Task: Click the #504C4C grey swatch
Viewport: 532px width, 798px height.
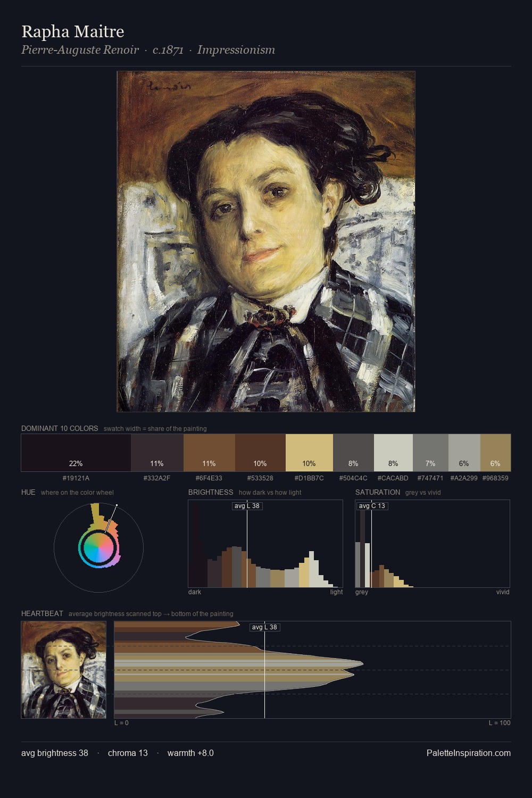Action: 353,453
